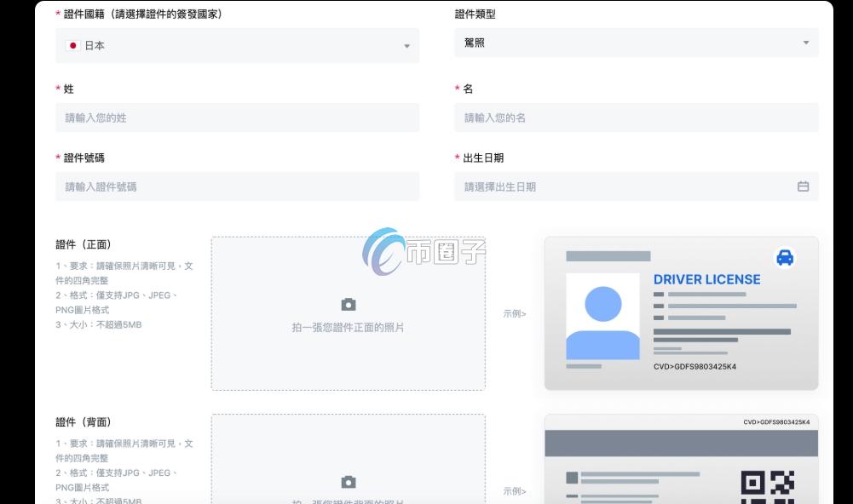This screenshot has width=853, height=504.
Task: Click the blue car icon on license sample
Action: [784, 257]
